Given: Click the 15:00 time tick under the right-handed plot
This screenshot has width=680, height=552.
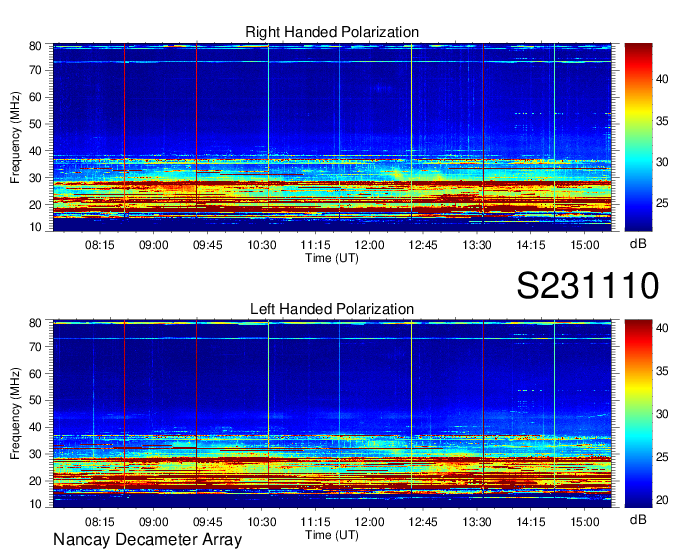Looking at the screenshot, I should pyautogui.click(x=585, y=245).
